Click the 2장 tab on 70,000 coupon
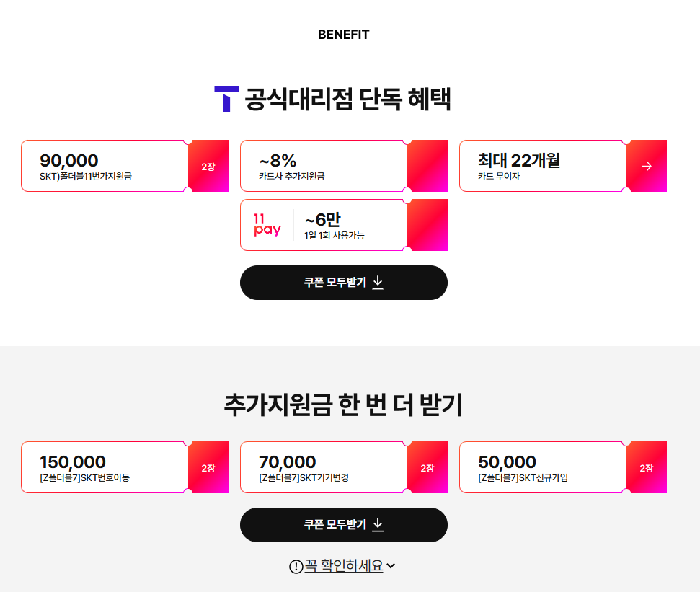The width and height of the screenshot is (700, 592). coord(427,467)
